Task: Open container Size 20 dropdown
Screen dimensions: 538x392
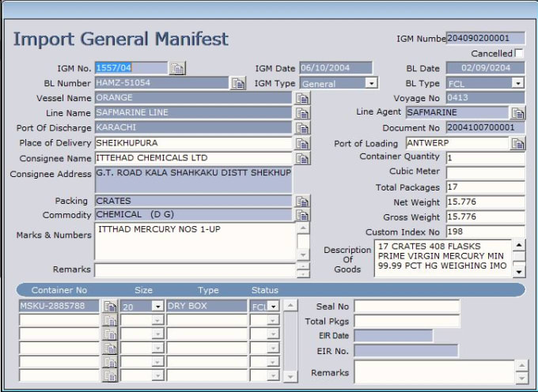Action: point(157,306)
